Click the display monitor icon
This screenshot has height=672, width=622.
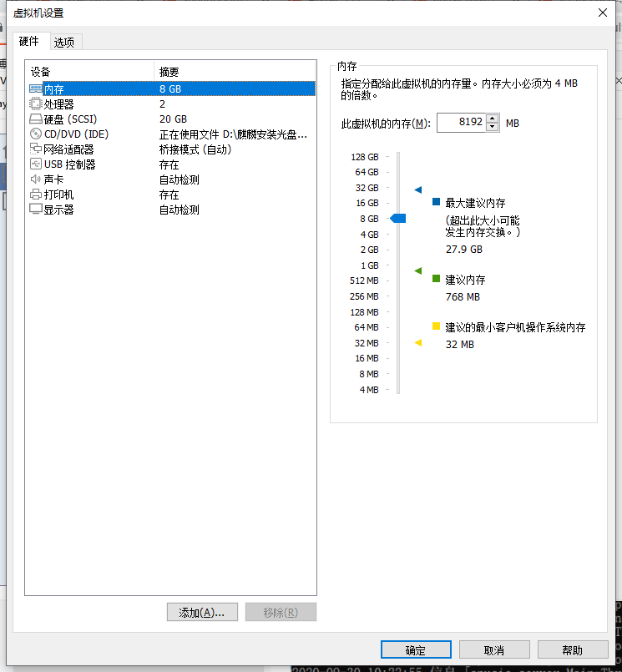[x=36, y=210]
